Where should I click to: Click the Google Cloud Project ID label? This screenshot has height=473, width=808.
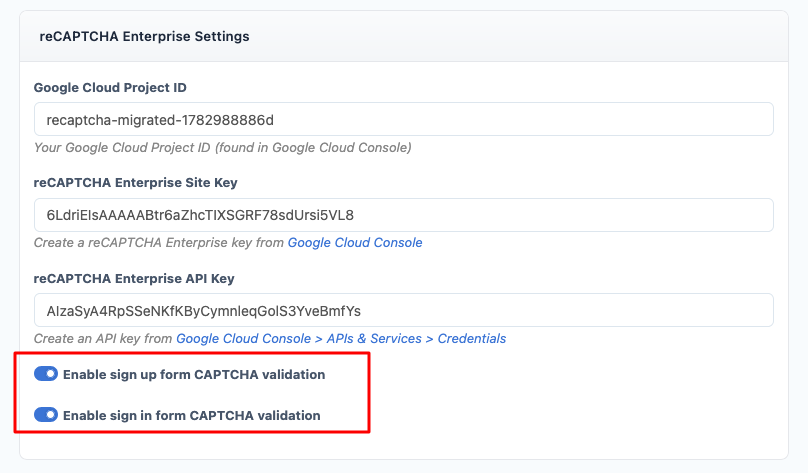tap(110, 88)
